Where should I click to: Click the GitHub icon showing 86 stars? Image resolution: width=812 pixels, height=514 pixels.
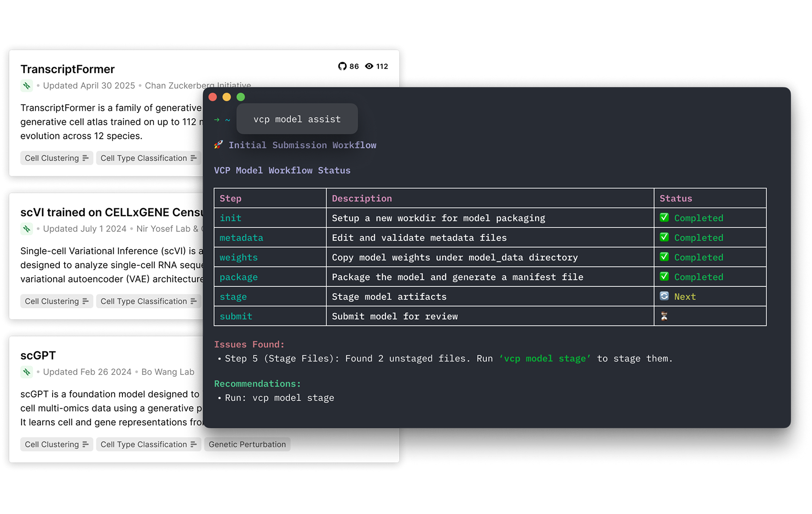342,66
